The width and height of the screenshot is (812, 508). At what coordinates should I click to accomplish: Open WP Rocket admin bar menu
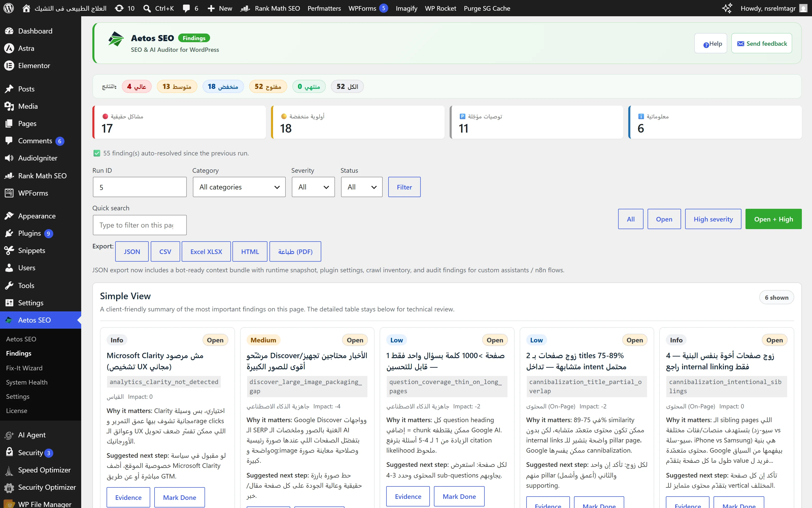coord(440,8)
